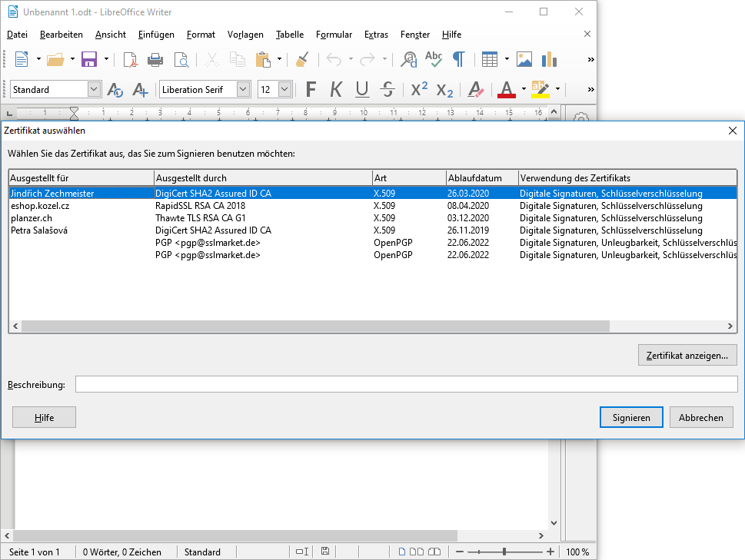Click the Print icon
Viewport: 745px width, 560px height.
click(155, 60)
